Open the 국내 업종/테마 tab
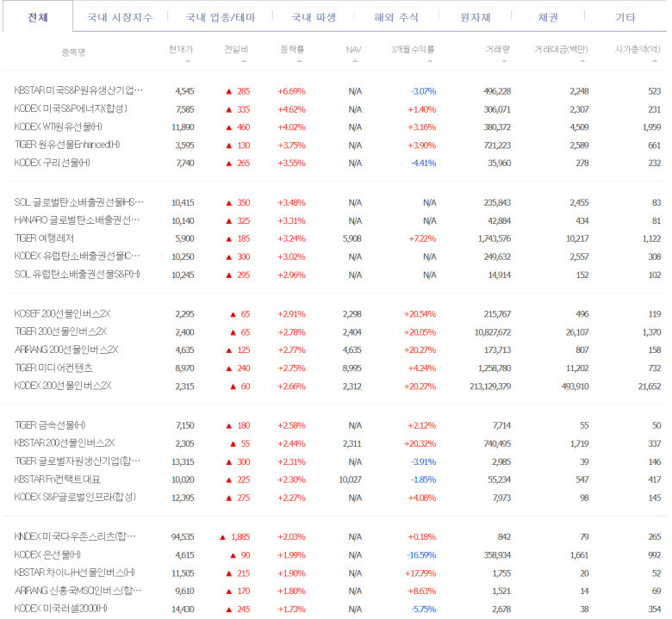672x619 pixels. [x=221, y=17]
